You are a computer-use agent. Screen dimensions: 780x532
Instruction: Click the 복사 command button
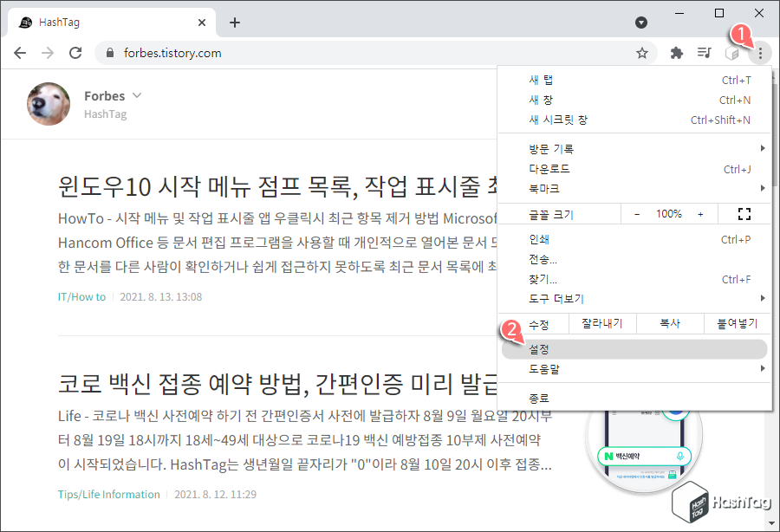pyautogui.click(x=670, y=323)
